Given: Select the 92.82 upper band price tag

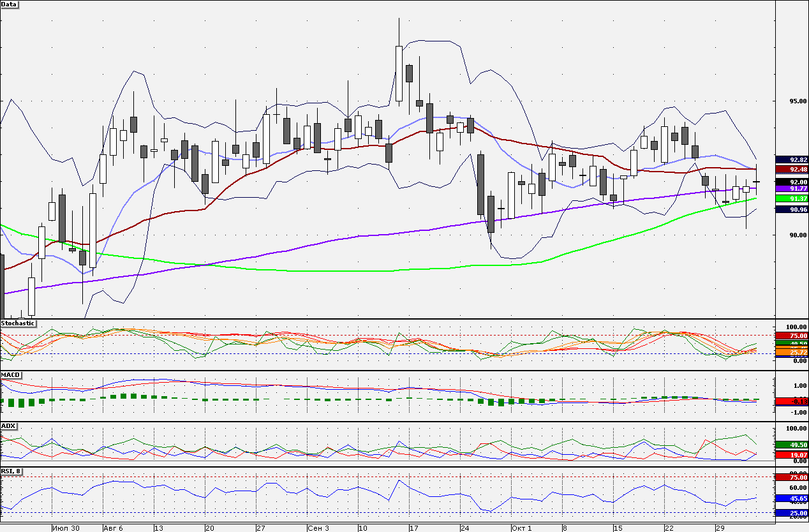Looking at the screenshot, I should pyautogui.click(x=792, y=159).
